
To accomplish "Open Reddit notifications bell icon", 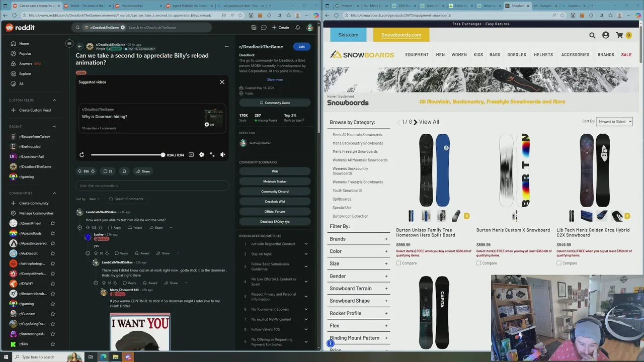I will [298, 28].
